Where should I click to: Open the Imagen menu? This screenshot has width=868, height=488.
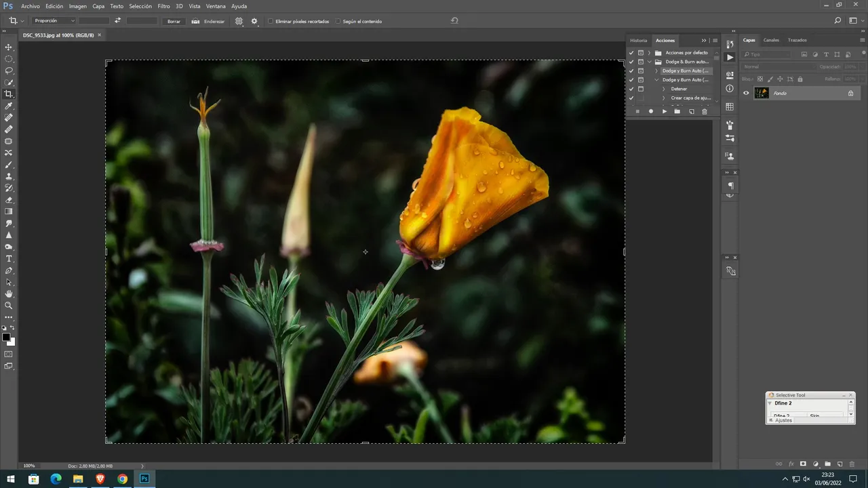[x=78, y=6]
